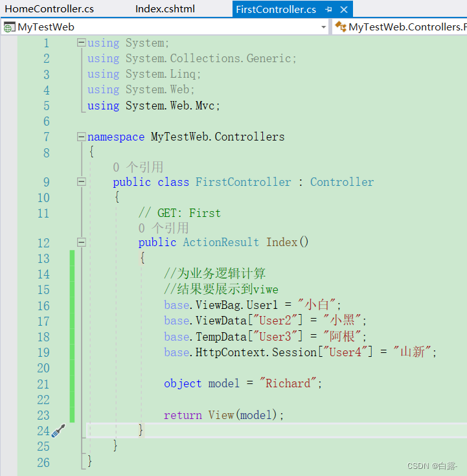Open the MyTestWeb.Controllers class navigation dropdown

coord(400,27)
